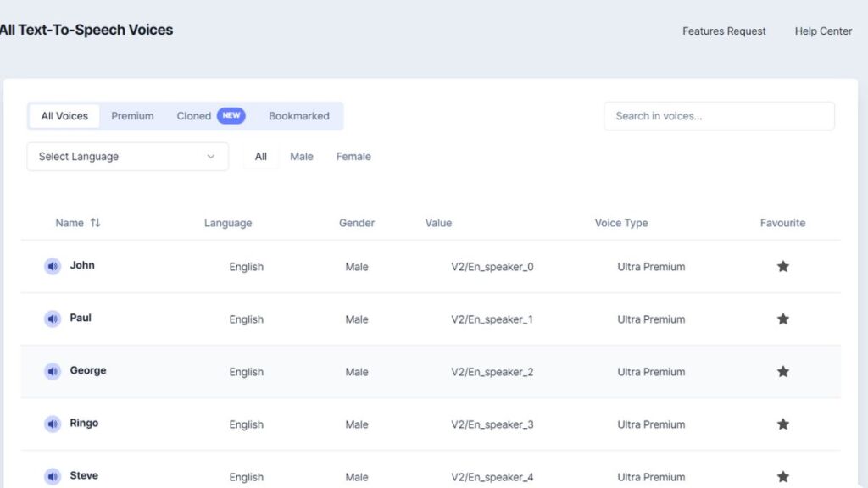
Task: Star the Paul voice as favourite
Action: pyautogui.click(x=782, y=319)
